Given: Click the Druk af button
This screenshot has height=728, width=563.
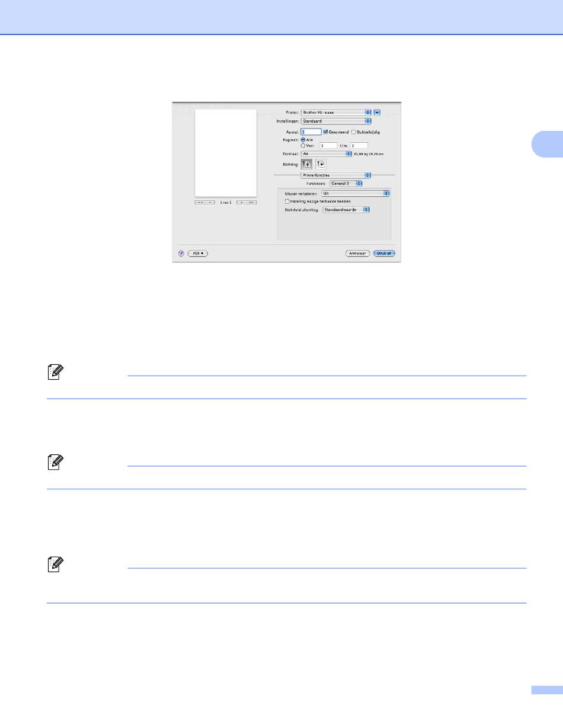Looking at the screenshot, I should click(x=384, y=253).
